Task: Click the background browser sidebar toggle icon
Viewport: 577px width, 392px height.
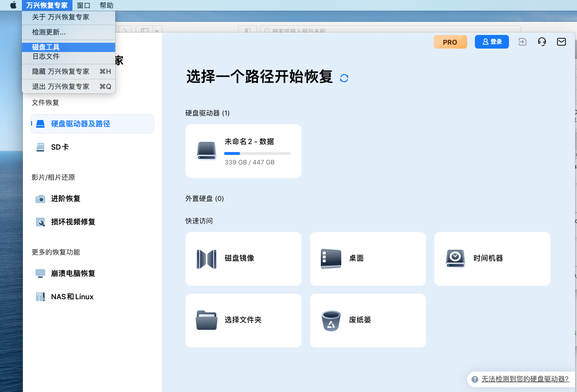Action: coord(145,30)
